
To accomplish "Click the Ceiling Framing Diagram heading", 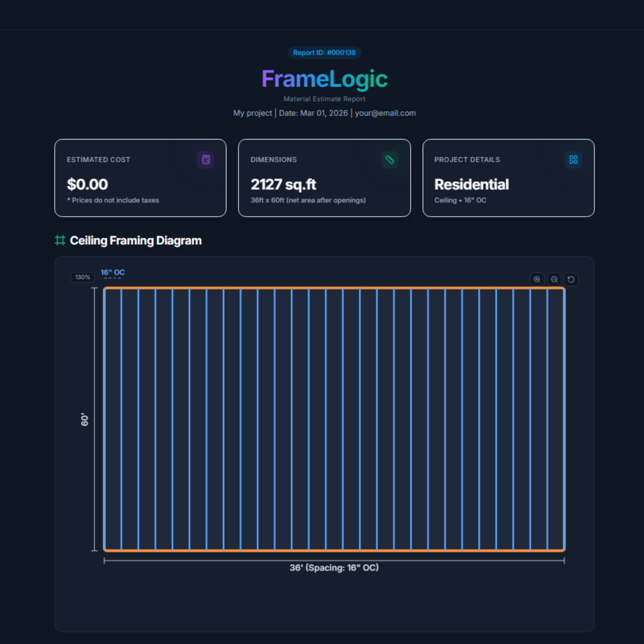I will [x=136, y=241].
